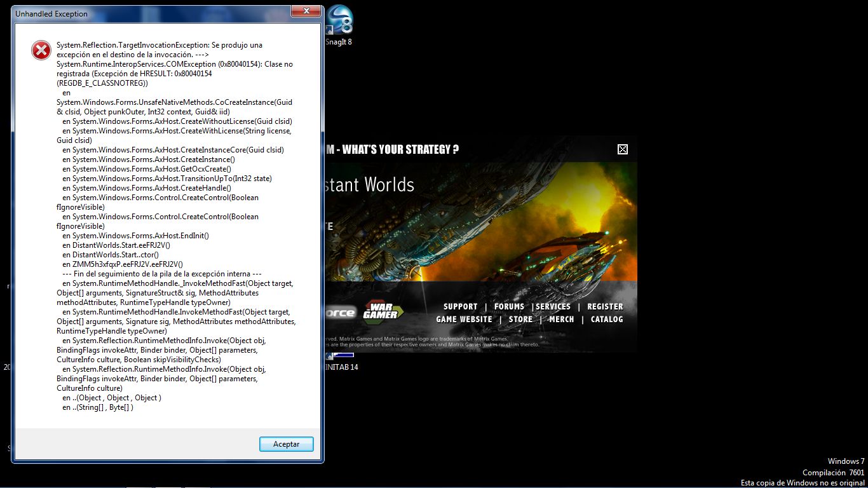Viewport: 868px width, 488px height.
Task: Click the Aceptar button in the error dialog
Action: point(287,444)
